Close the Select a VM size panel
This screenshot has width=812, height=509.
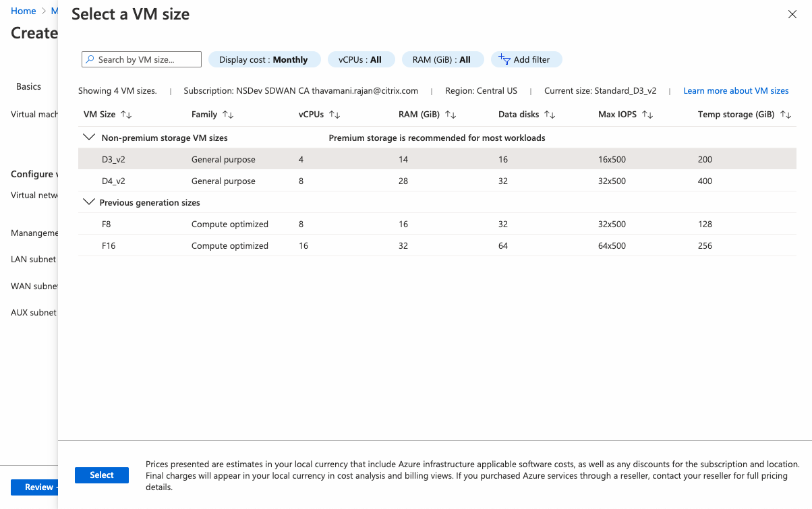[792, 14]
